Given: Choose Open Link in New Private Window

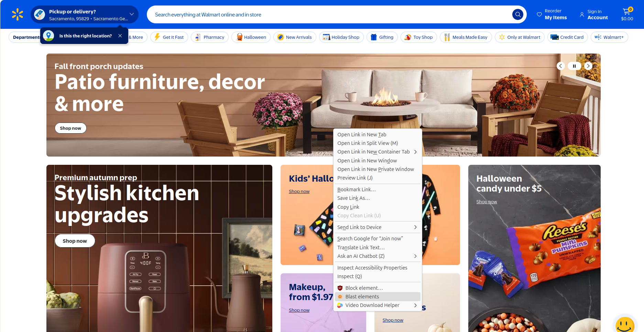Looking at the screenshot, I should [378, 169].
